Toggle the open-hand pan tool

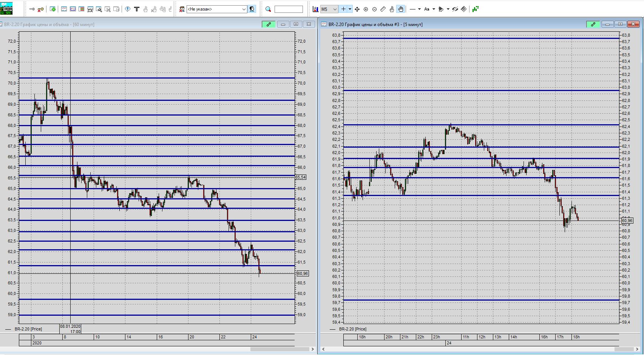(x=400, y=9)
